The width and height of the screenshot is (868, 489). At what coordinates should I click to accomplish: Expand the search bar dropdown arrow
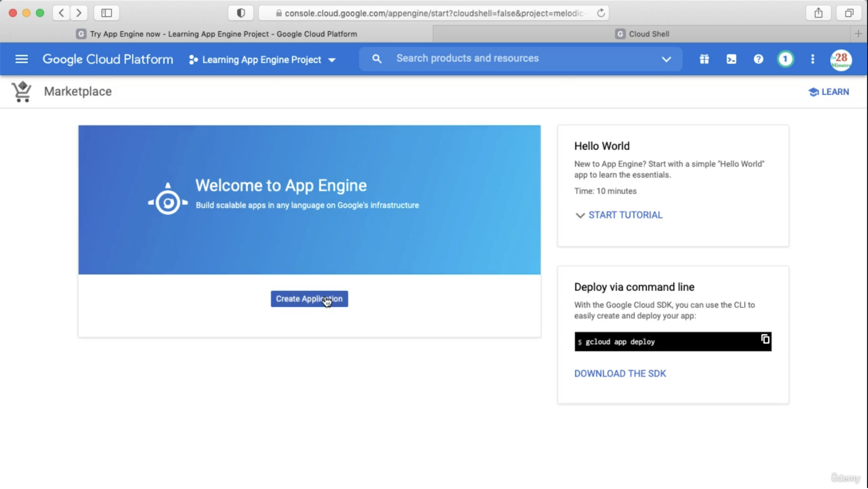666,59
